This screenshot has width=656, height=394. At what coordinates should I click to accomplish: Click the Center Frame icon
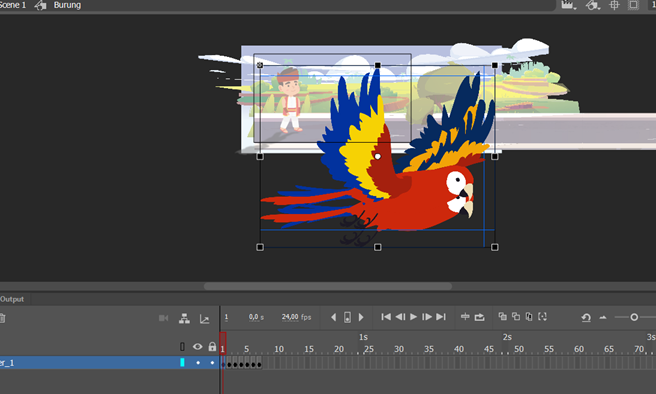[x=465, y=317]
